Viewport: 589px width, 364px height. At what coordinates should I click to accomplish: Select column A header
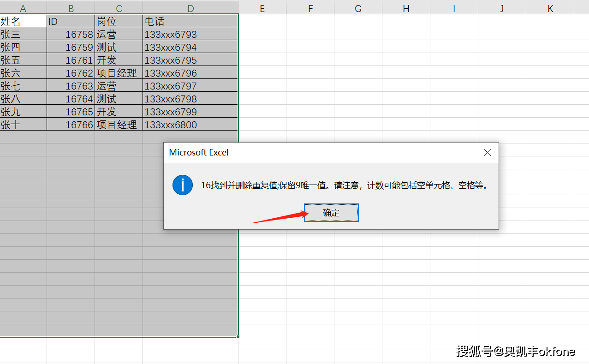(x=23, y=8)
